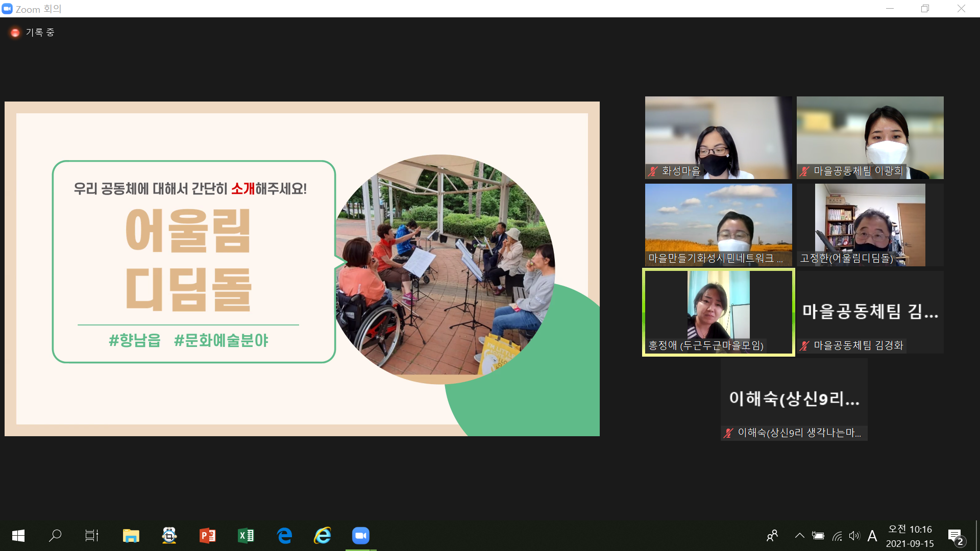The image size is (980, 551).
Task: Open the Wi-Fi network icon
Action: [837, 536]
